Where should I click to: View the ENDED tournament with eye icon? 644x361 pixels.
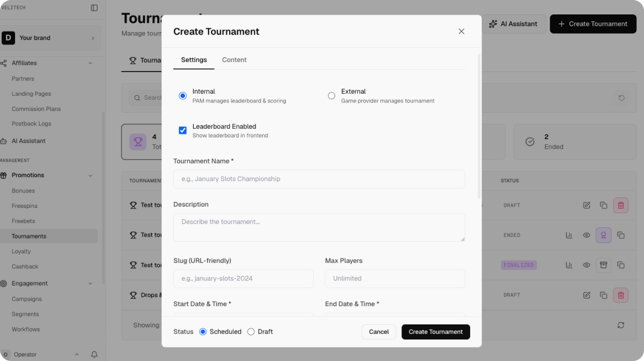(x=586, y=235)
